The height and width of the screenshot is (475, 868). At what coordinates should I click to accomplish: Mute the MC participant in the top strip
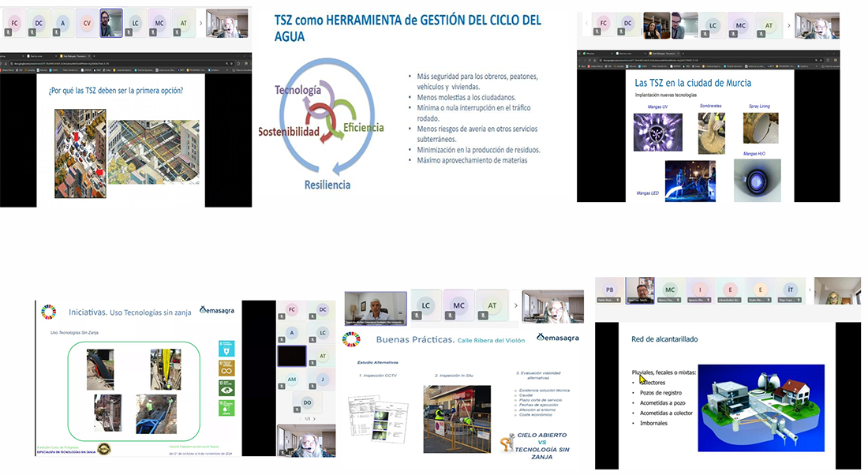[152, 31]
